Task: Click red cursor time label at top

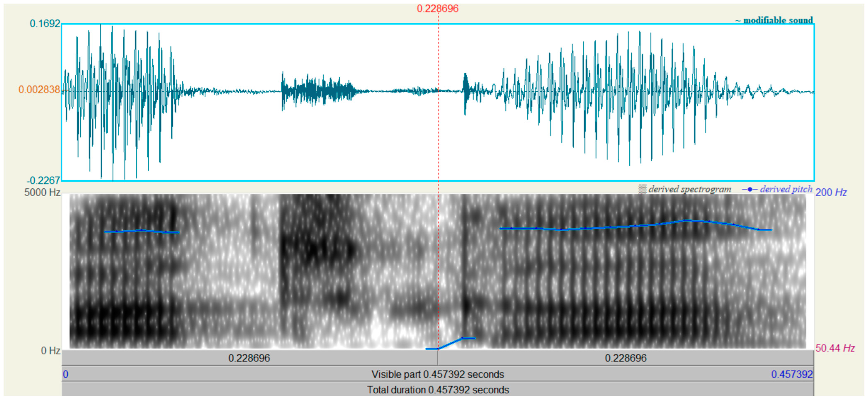Action: point(437,8)
